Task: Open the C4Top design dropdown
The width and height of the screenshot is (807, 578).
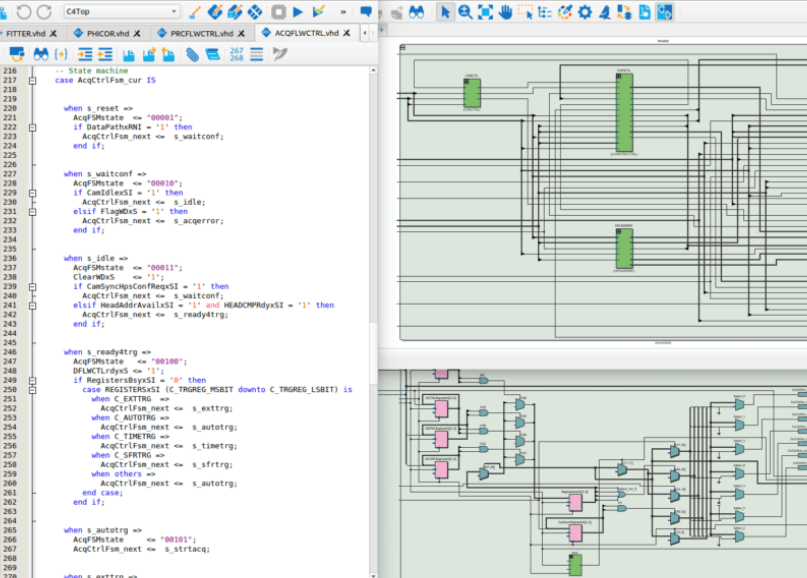Action: click(x=121, y=12)
